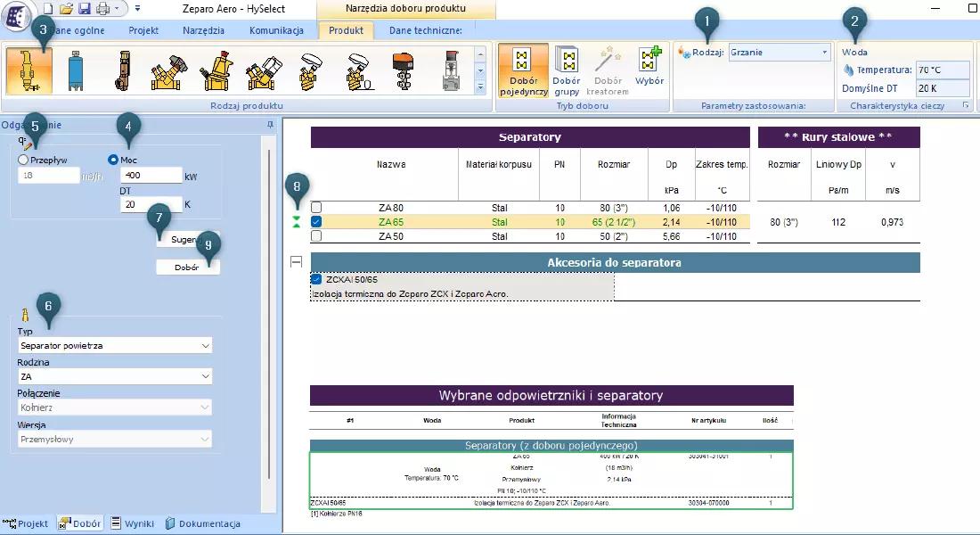Image resolution: width=980 pixels, height=535 pixels.
Task: Open the Rodzaj Grzanie dropdown
Action: click(780, 53)
